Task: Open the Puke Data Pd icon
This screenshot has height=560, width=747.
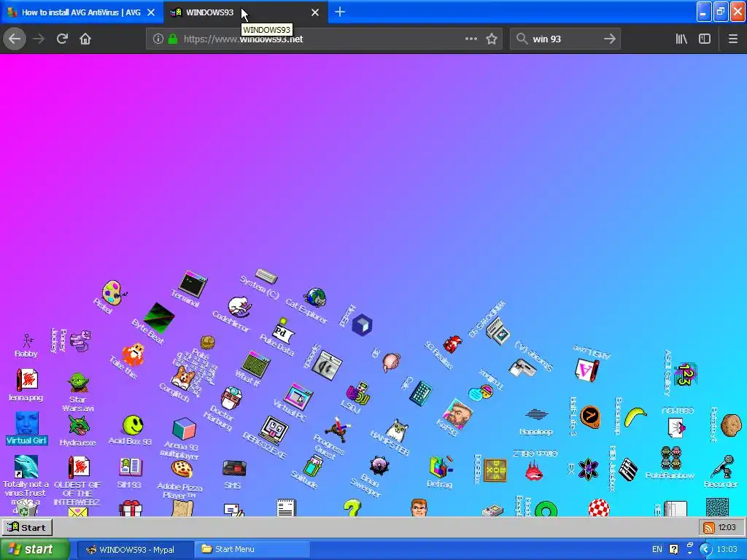Action: coord(282,332)
